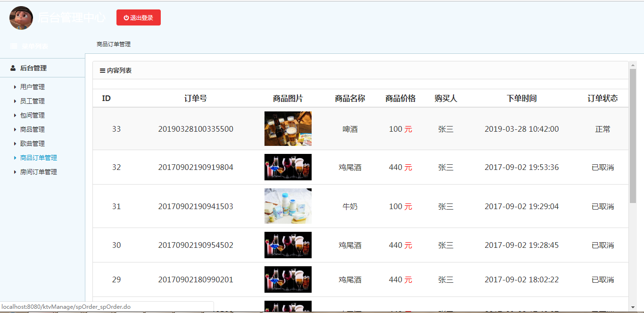Click order number 20170902190954502
The height and width of the screenshot is (313, 644).
(196, 245)
